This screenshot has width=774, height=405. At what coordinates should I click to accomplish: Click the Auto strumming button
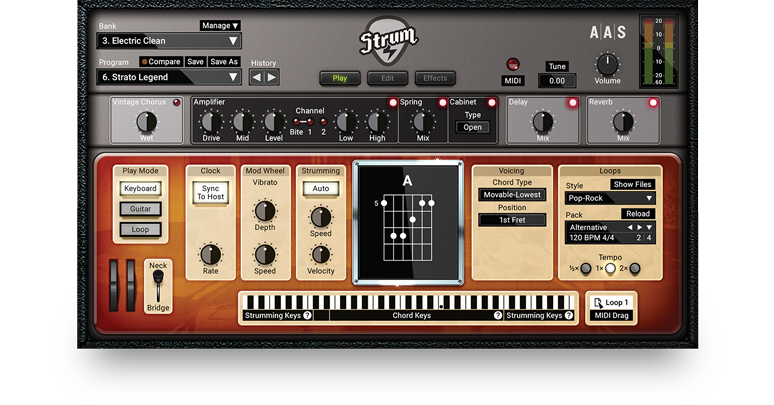tap(320, 189)
